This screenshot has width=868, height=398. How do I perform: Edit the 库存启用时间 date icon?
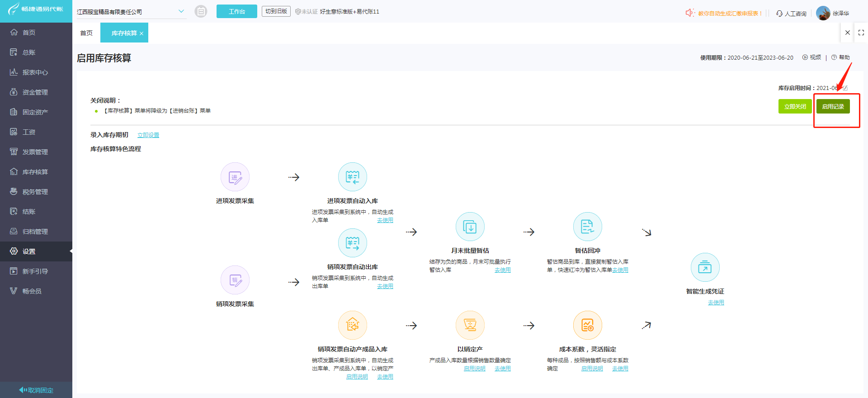pos(845,88)
